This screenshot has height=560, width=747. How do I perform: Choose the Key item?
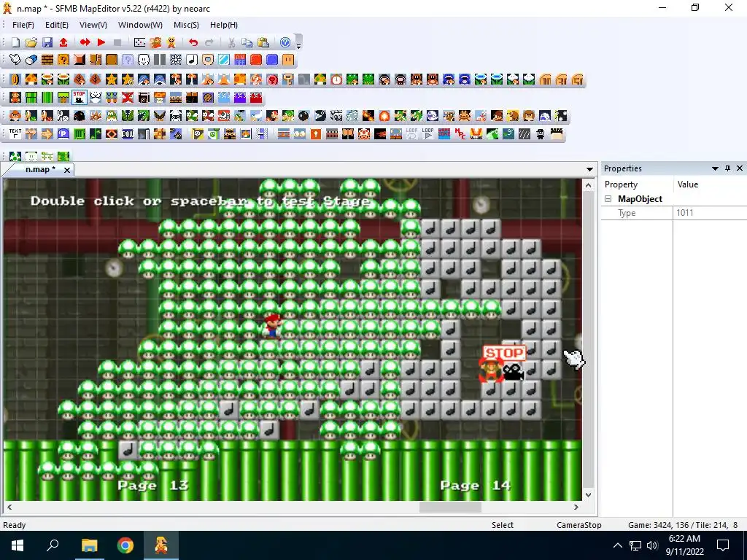point(287,79)
